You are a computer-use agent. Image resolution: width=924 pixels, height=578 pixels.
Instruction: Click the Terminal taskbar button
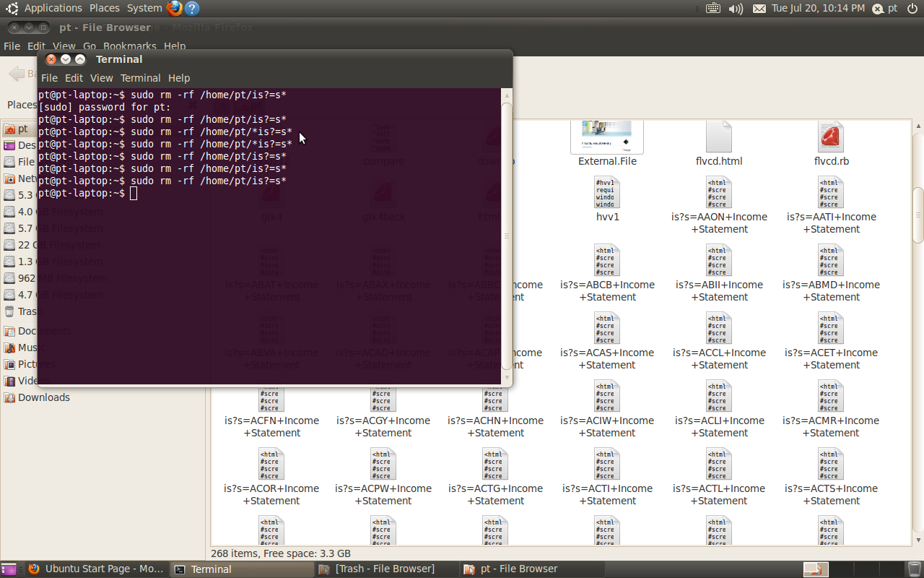[241, 569]
